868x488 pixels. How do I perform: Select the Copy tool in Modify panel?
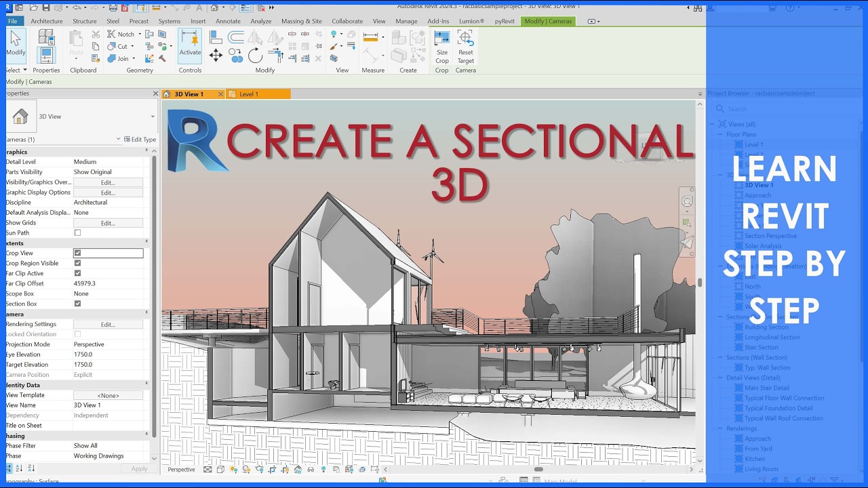(236, 56)
